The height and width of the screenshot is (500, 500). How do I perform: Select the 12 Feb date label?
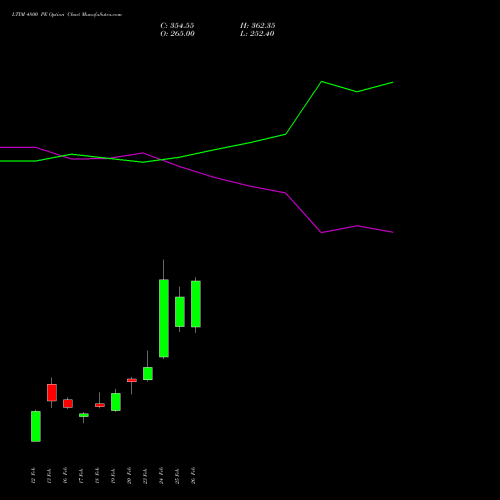coord(33,476)
